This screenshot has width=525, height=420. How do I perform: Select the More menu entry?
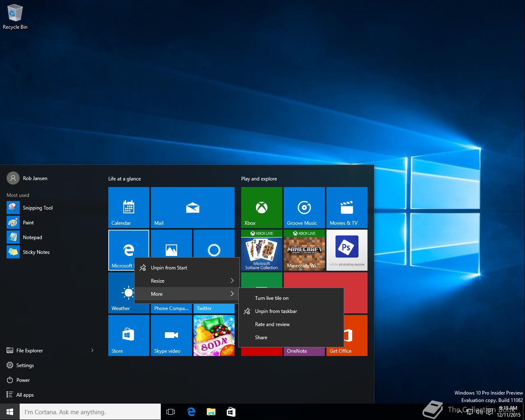click(187, 294)
